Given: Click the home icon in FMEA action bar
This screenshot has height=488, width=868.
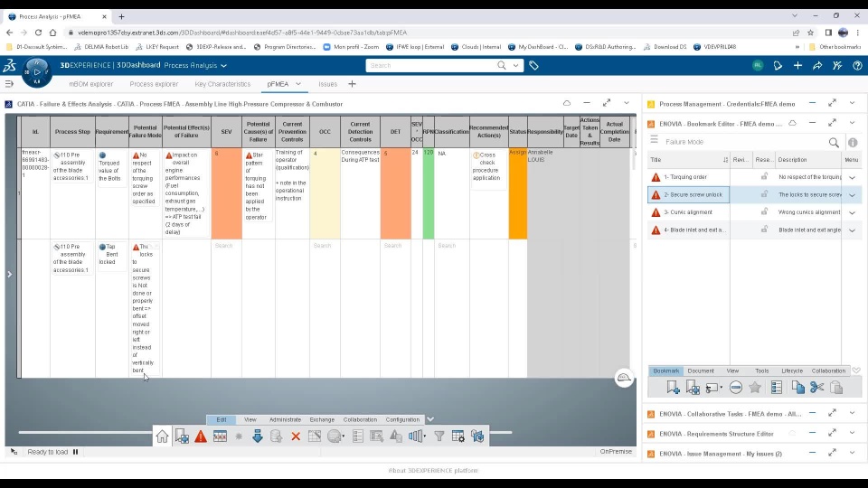Looking at the screenshot, I should point(162,436).
